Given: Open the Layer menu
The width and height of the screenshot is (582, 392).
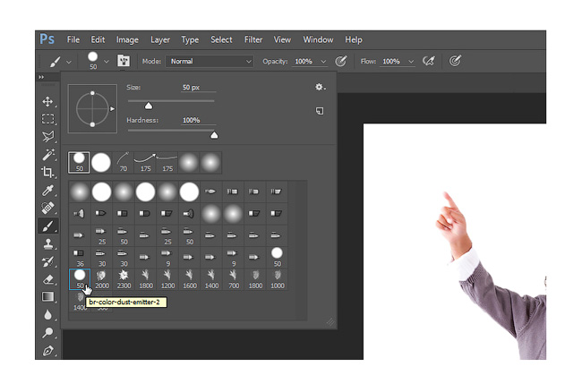Looking at the screenshot, I should pyautogui.click(x=160, y=39).
